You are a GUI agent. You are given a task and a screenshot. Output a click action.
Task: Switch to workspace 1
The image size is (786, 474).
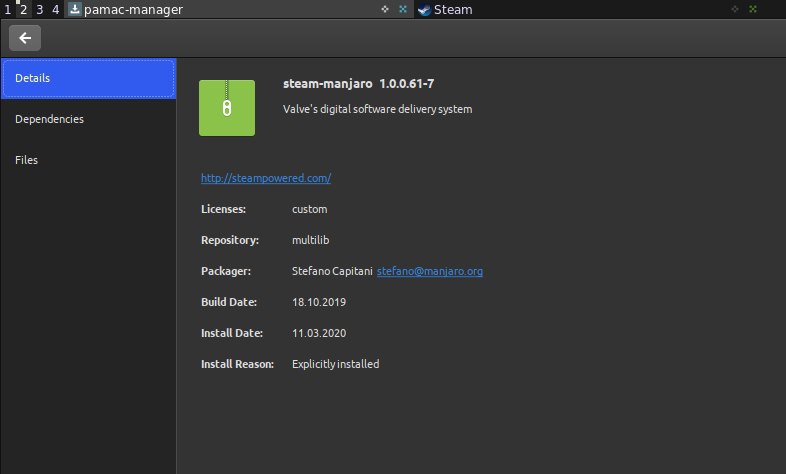point(8,10)
